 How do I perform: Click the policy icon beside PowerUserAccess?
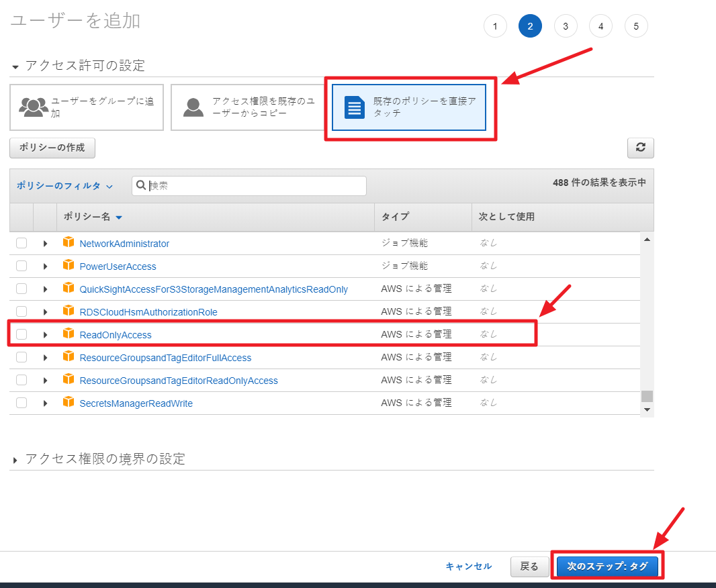coord(69,266)
